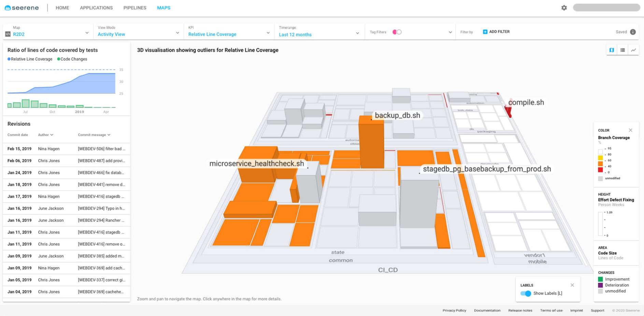This screenshot has width=644, height=316.
Task: Click the purple Deterioration swatch
Action: tap(600, 285)
